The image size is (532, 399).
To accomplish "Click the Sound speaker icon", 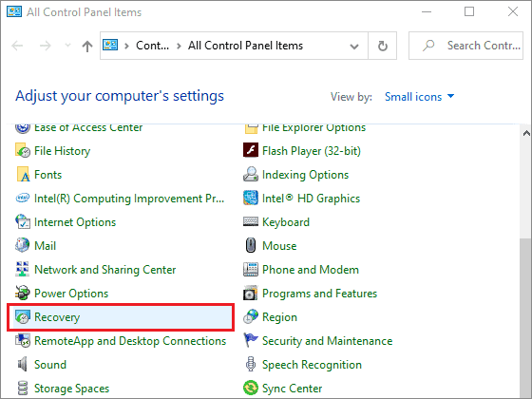I will (x=23, y=365).
